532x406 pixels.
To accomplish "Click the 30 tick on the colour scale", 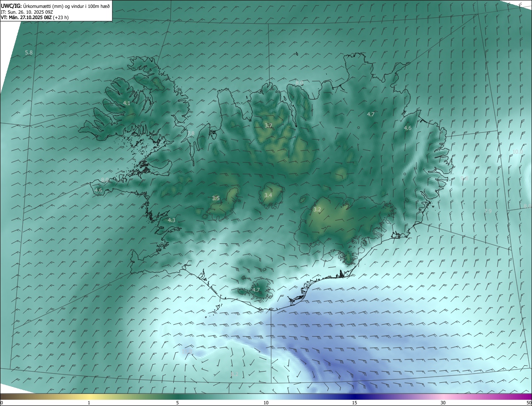I will click(x=443, y=403).
